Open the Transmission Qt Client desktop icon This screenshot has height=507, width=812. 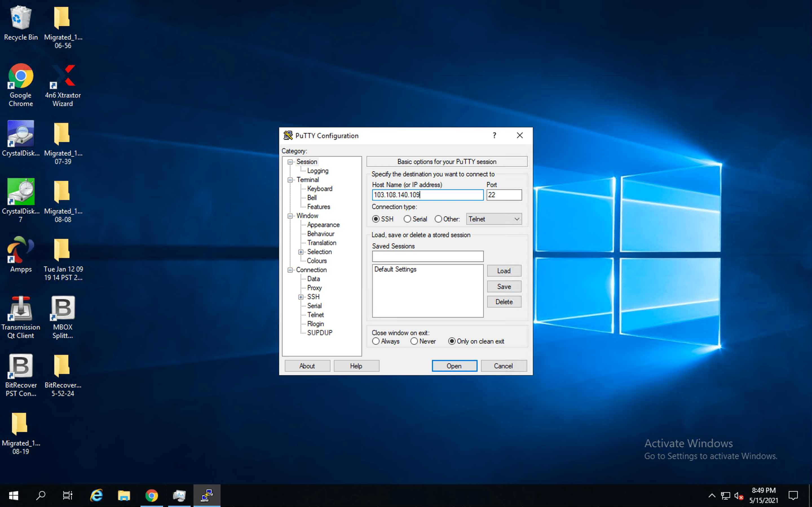click(21, 308)
